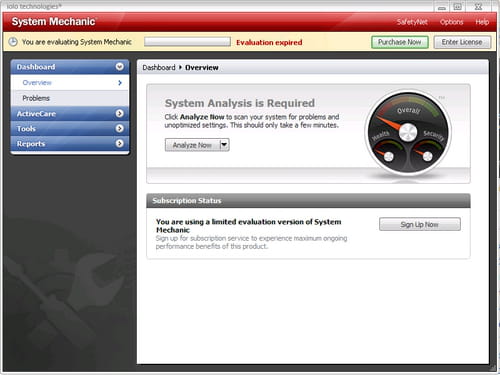
Task: Click the Dashboard breadcrumb link
Action: click(x=159, y=68)
